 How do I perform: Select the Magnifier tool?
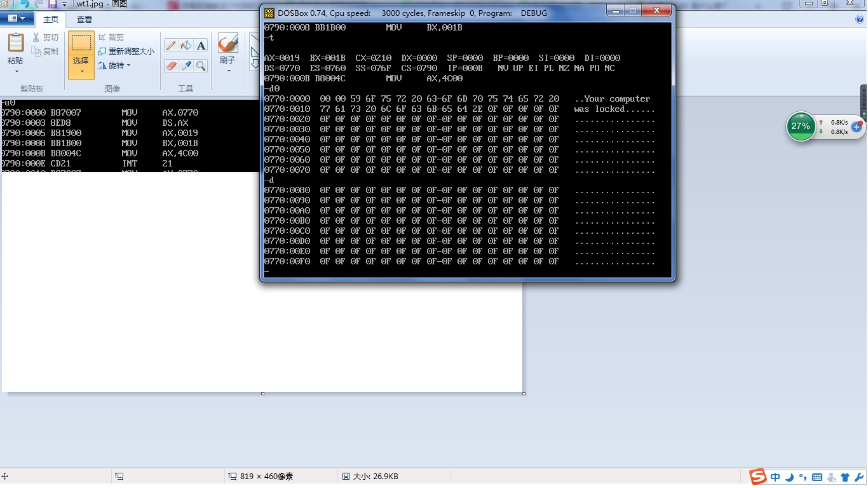(x=201, y=65)
